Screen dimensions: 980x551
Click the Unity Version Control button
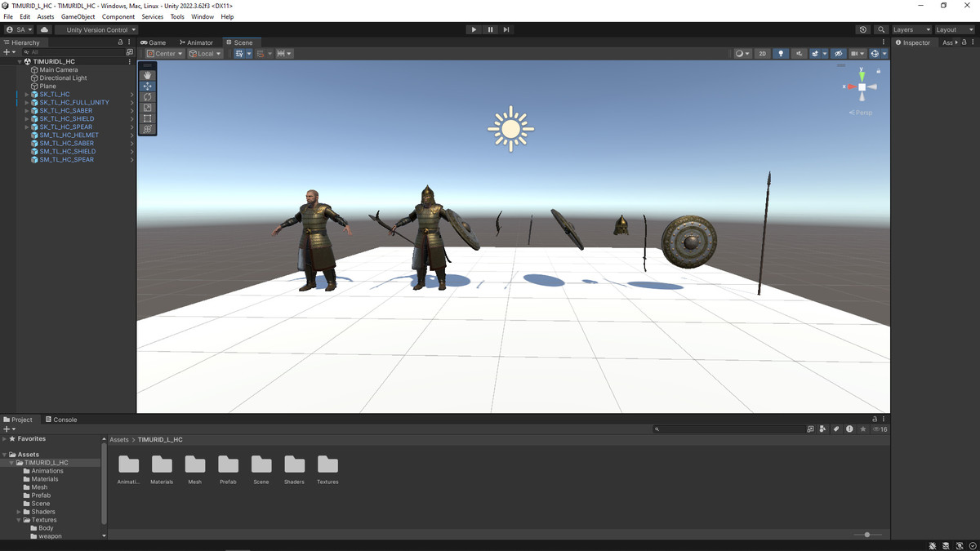(x=101, y=29)
